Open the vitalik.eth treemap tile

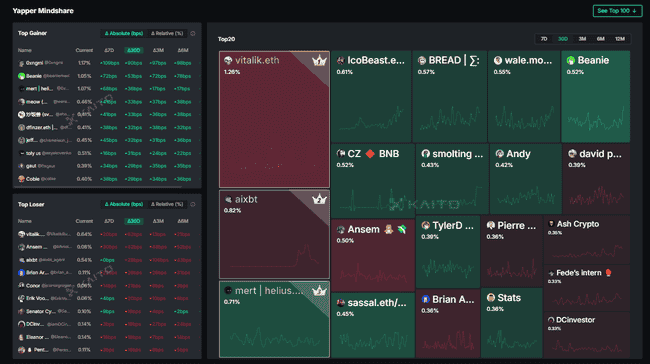pos(274,119)
